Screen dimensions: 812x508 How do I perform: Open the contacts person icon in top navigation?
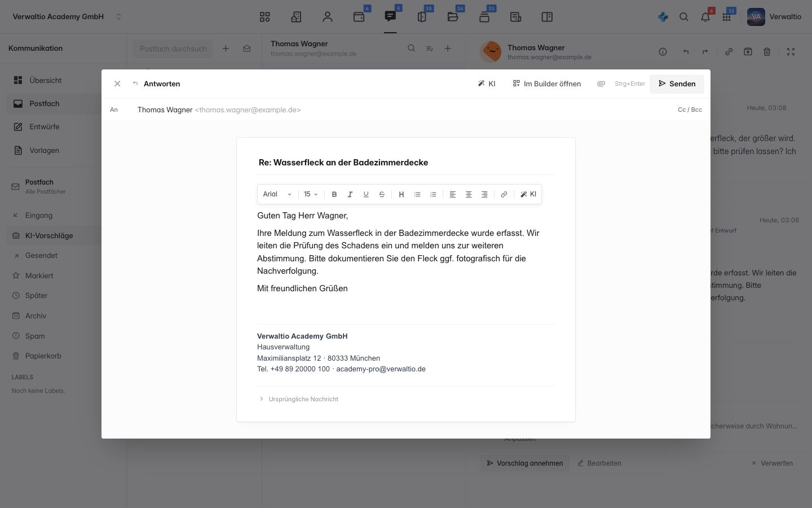coord(328,17)
